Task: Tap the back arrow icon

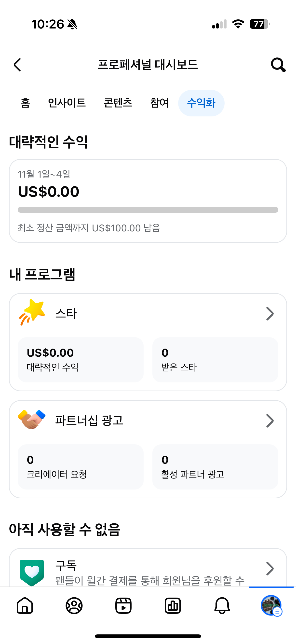Action: (17, 65)
